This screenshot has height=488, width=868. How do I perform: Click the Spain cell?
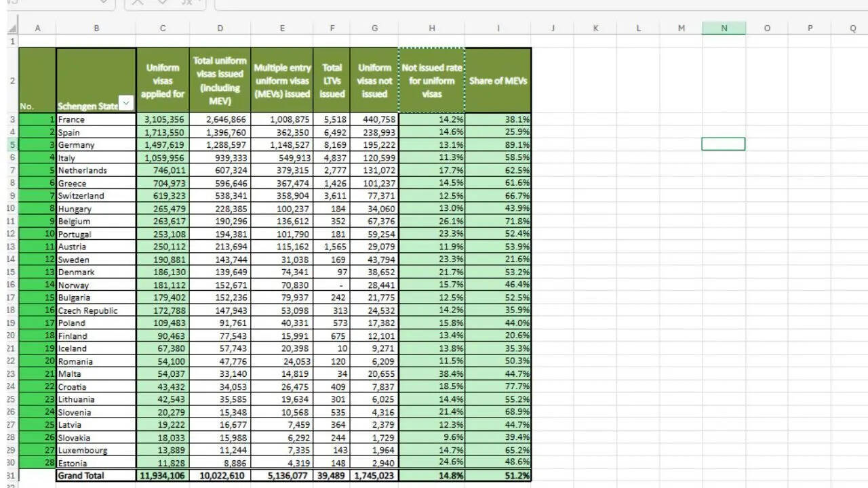tap(96, 132)
